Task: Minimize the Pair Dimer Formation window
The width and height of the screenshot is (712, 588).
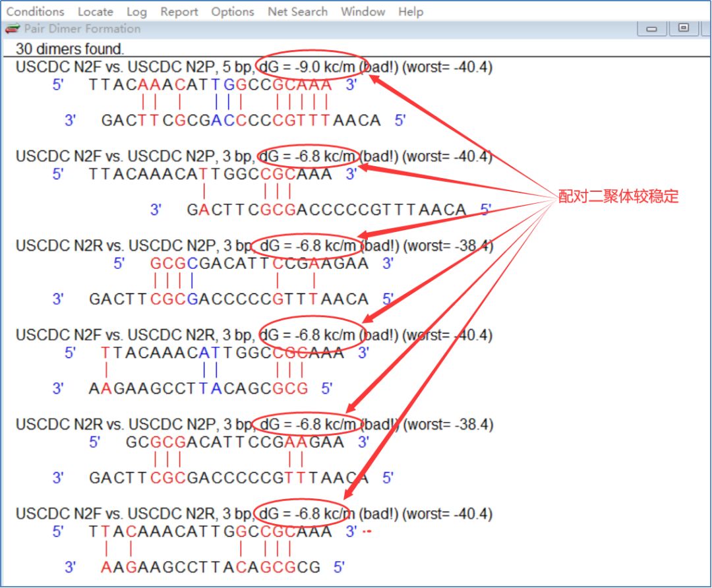Action: tap(651, 28)
